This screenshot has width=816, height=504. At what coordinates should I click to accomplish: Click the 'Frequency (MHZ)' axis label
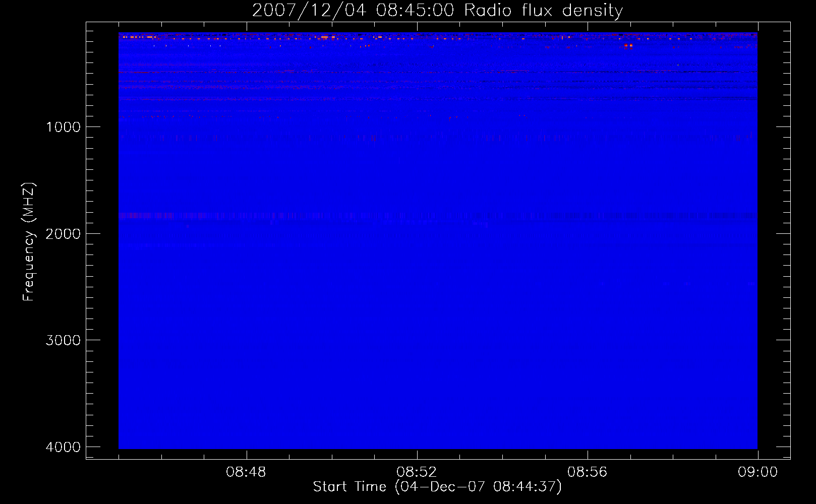(x=29, y=242)
